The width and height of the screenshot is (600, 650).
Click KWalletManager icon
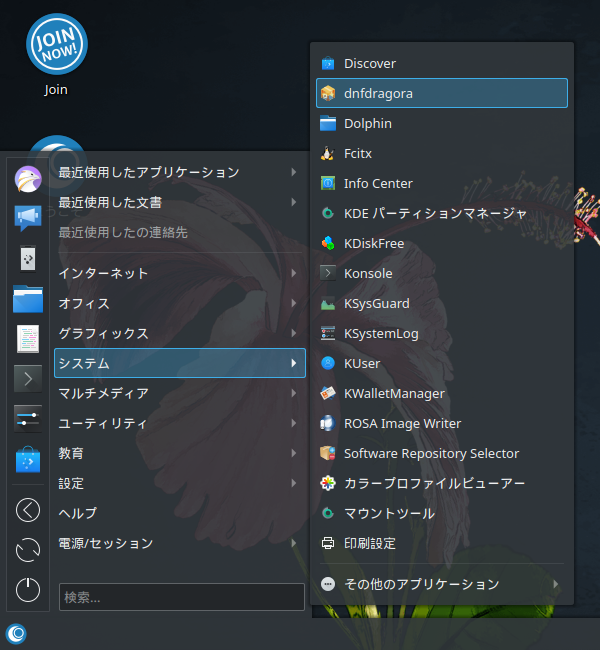click(x=328, y=393)
